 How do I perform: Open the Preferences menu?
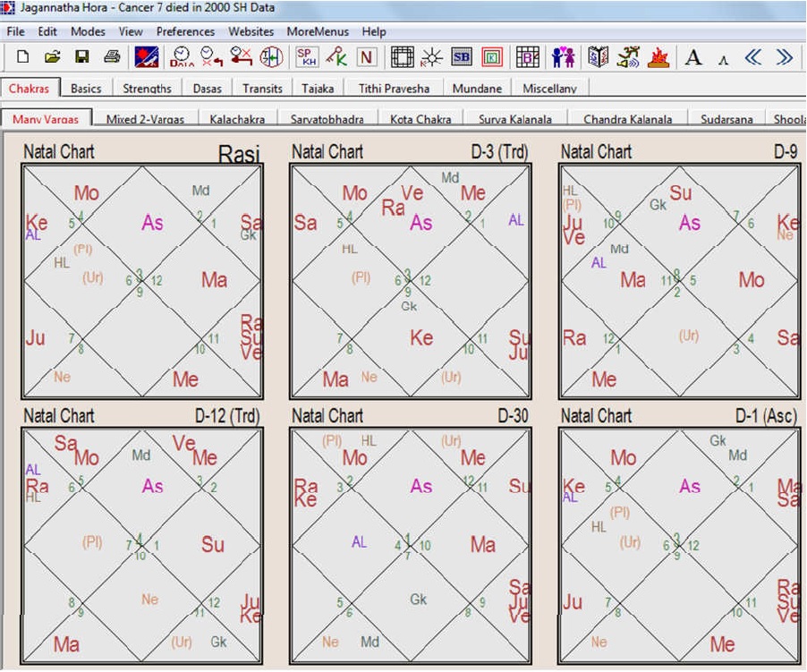coord(185,31)
